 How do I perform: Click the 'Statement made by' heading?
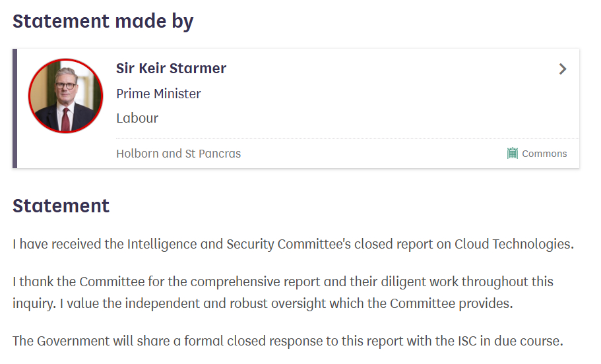click(103, 21)
